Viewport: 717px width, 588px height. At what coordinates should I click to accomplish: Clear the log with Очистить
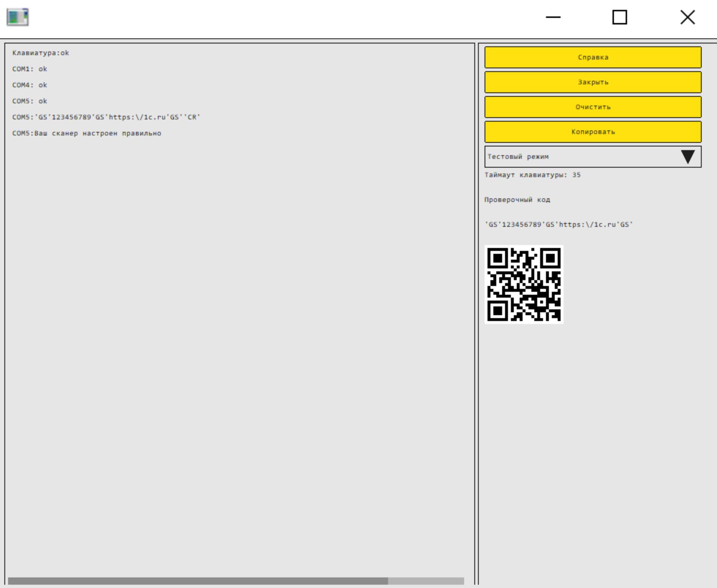[593, 107]
